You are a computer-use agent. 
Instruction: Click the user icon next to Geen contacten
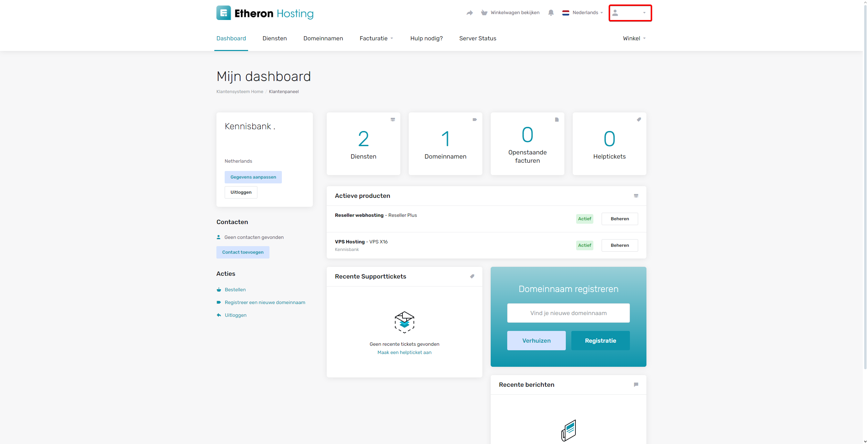point(218,237)
